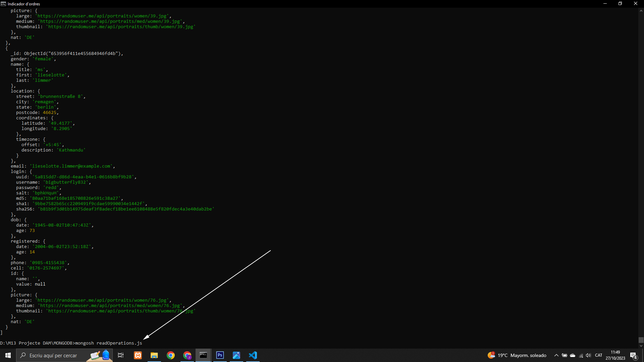Image resolution: width=644 pixels, height=362 pixels.
Task: Click the weather widget showing 19°C
Action: pyautogui.click(x=517, y=355)
